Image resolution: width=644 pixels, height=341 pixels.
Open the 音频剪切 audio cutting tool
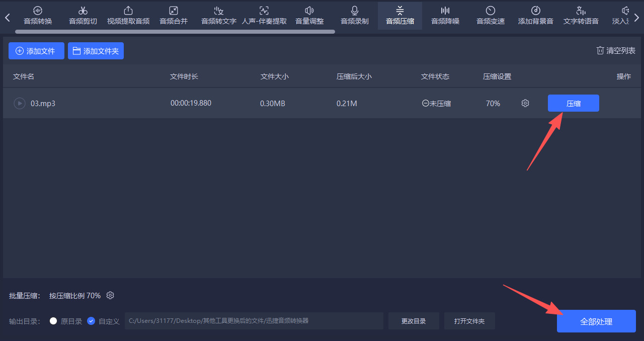tap(83, 15)
